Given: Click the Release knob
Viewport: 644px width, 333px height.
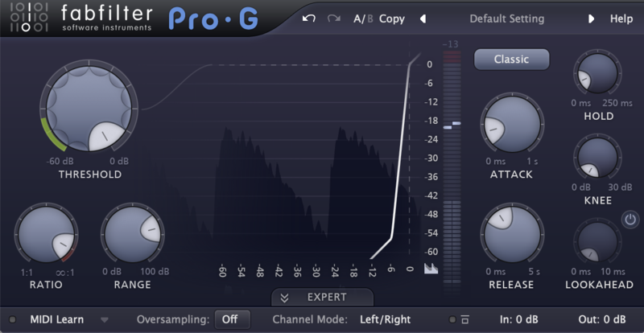Looking at the screenshot, I should click(512, 234).
